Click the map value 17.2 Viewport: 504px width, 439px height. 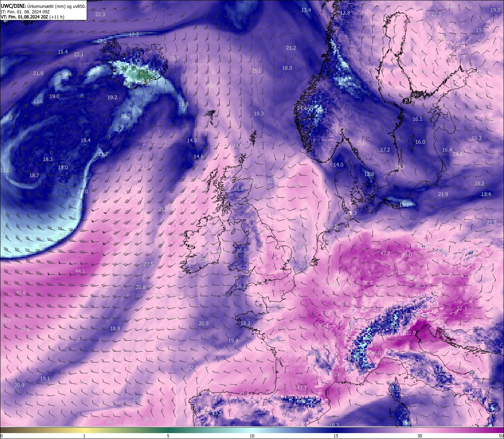click(x=385, y=150)
